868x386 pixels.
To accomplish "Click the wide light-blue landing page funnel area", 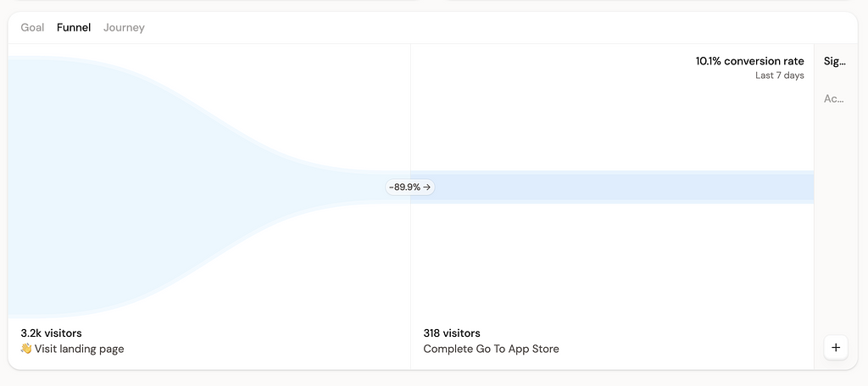I will click(x=85, y=187).
